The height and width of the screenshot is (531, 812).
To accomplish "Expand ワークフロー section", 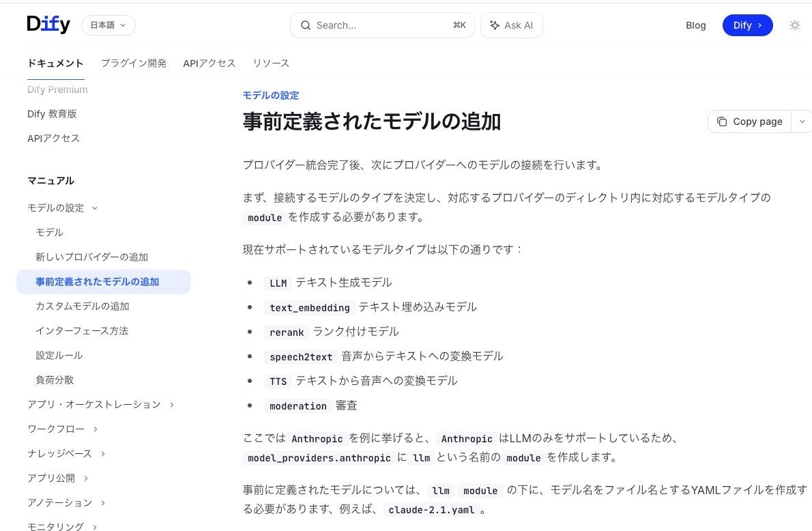I will click(62, 429).
